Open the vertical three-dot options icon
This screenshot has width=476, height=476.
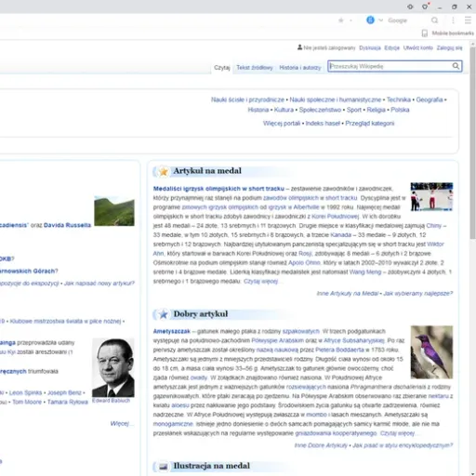tap(453, 20)
